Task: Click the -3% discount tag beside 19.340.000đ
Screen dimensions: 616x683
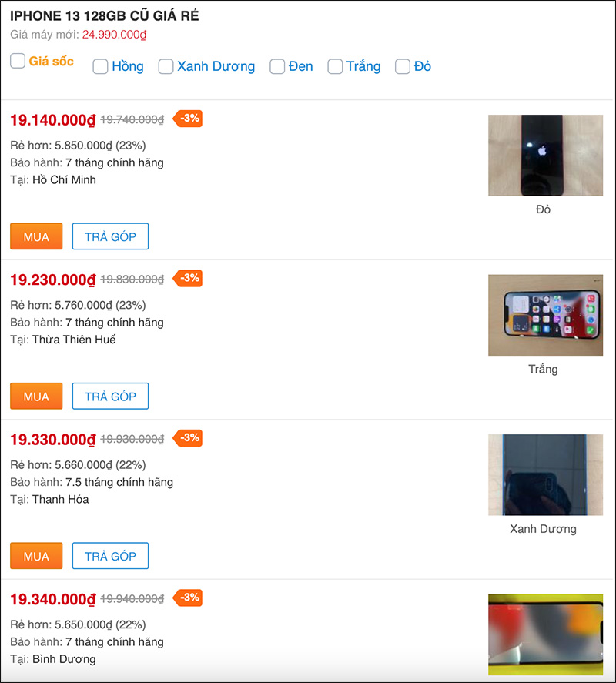Action: (188, 598)
